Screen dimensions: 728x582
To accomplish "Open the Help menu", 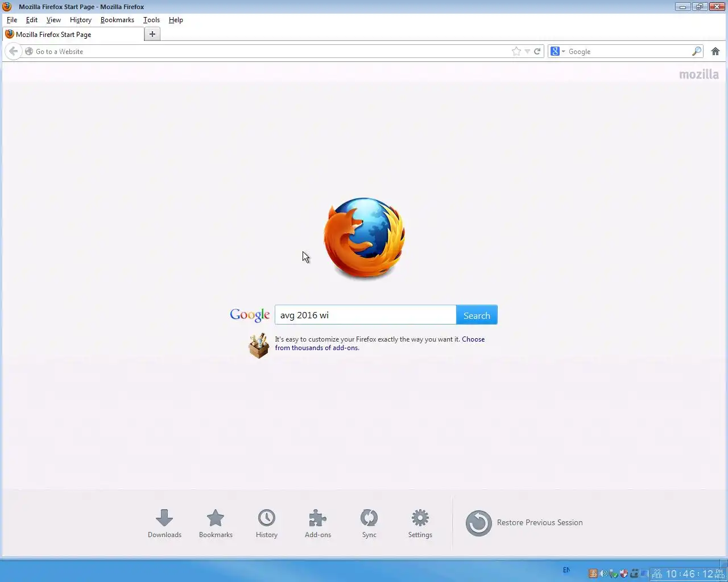I will click(176, 19).
